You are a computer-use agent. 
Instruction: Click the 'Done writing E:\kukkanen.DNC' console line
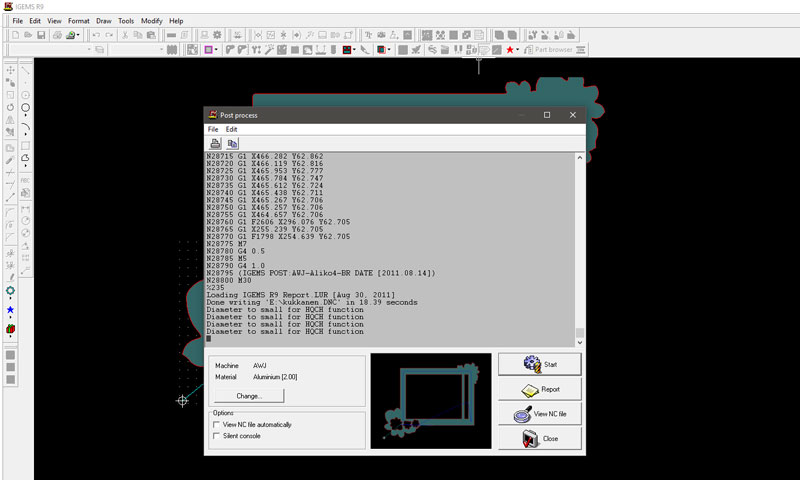pyautogui.click(x=312, y=302)
